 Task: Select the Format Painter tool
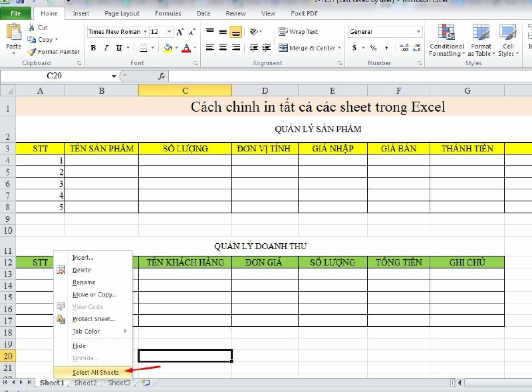55,52
